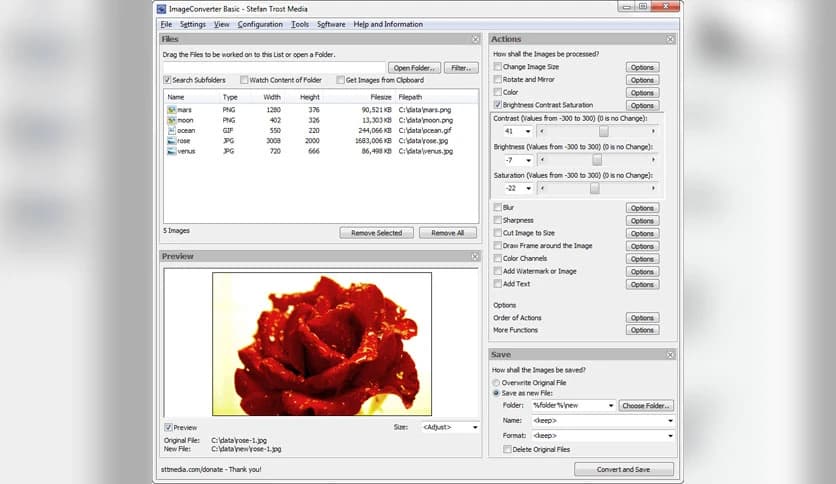Check Add Watermark or Image
The width and height of the screenshot is (836, 484).
(497, 271)
